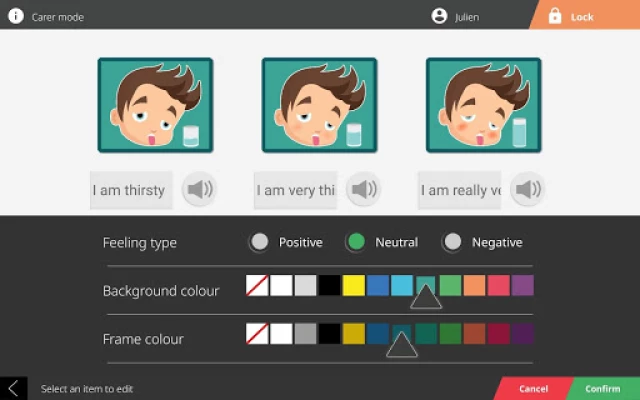Click the Lock padlock button
This screenshot has height=400, width=640.
pos(555,16)
